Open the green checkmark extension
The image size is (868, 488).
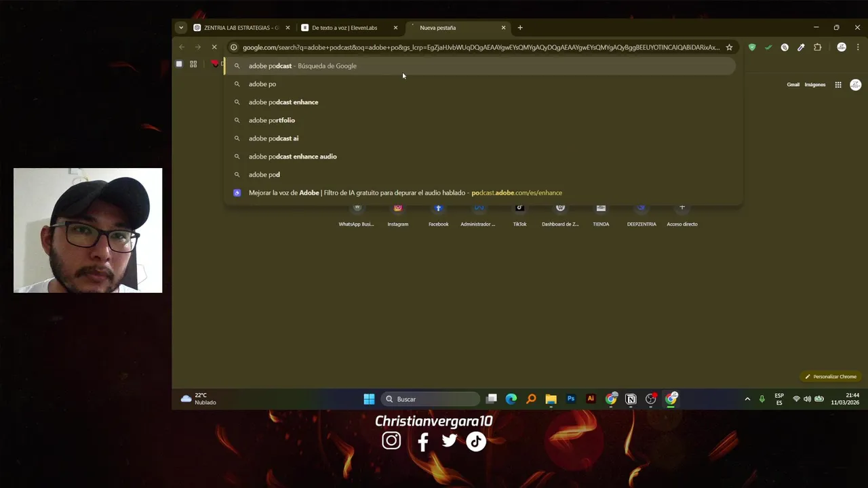768,47
